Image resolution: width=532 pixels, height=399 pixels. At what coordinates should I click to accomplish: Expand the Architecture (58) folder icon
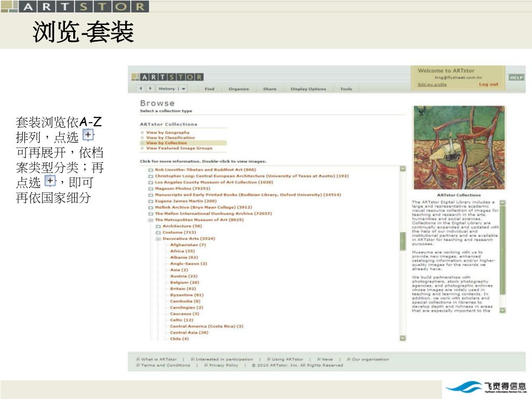tap(158, 227)
